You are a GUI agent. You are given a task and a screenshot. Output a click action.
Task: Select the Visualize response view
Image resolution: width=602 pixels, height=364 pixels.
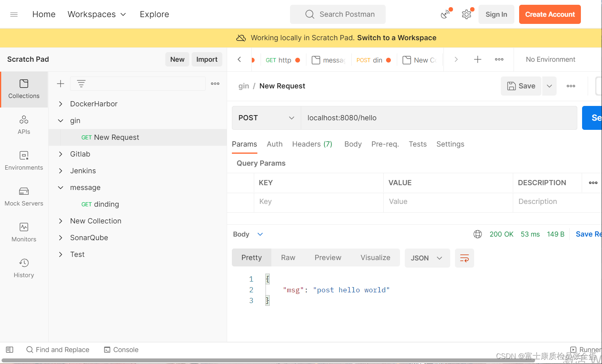pyautogui.click(x=375, y=258)
